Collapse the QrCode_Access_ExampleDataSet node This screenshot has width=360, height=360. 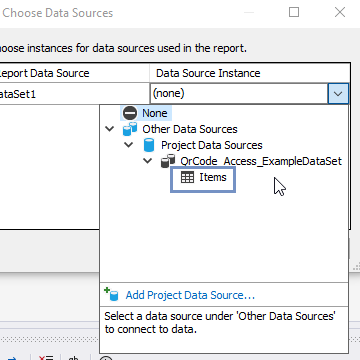[x=147, y=161]
